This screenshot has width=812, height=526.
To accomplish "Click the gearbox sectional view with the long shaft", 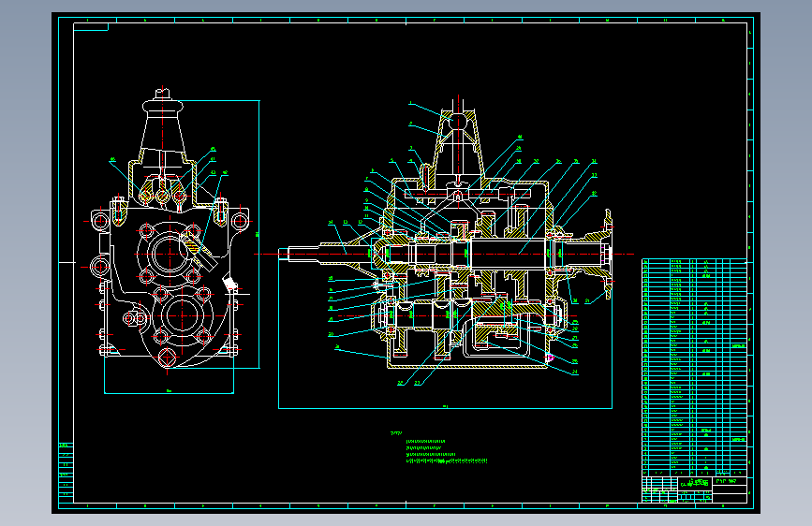I will click(x=446, y=233).
